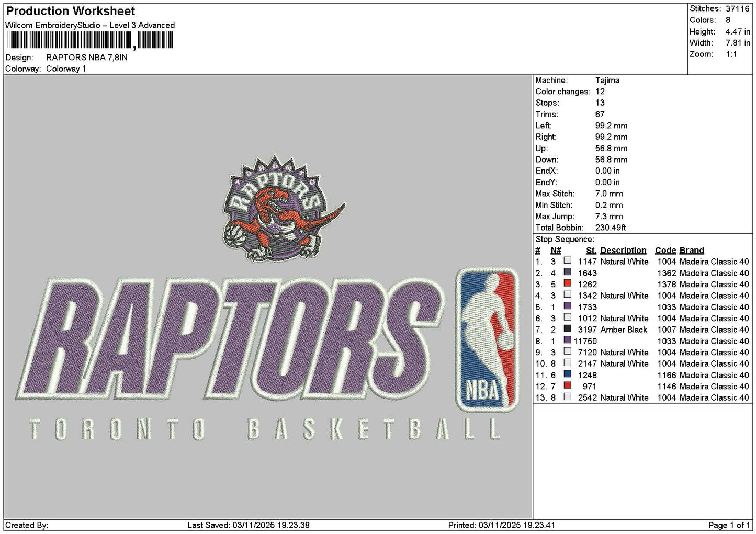Click the 'Stops:' value 13
756x534 pixels.
pos(600,103)
